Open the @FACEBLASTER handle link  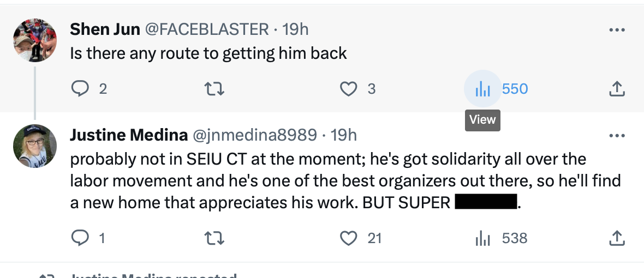[206, 29]
